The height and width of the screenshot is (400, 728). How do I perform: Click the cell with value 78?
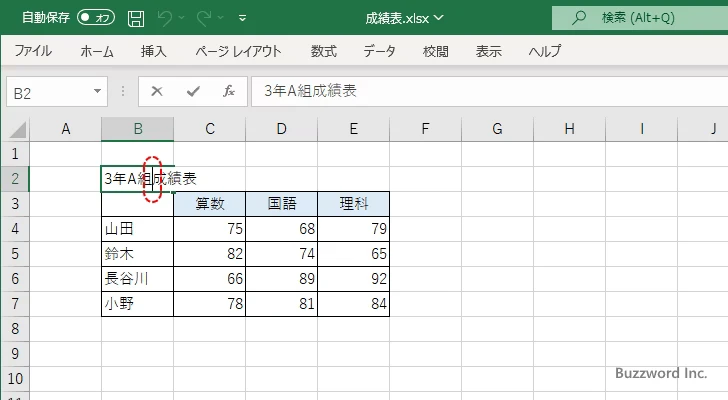[210, 304]
